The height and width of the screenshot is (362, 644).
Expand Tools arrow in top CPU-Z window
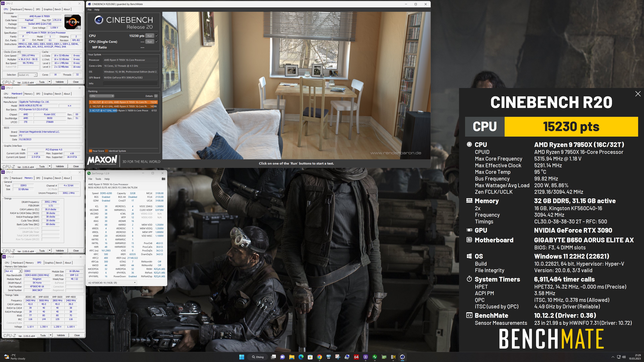49,82
